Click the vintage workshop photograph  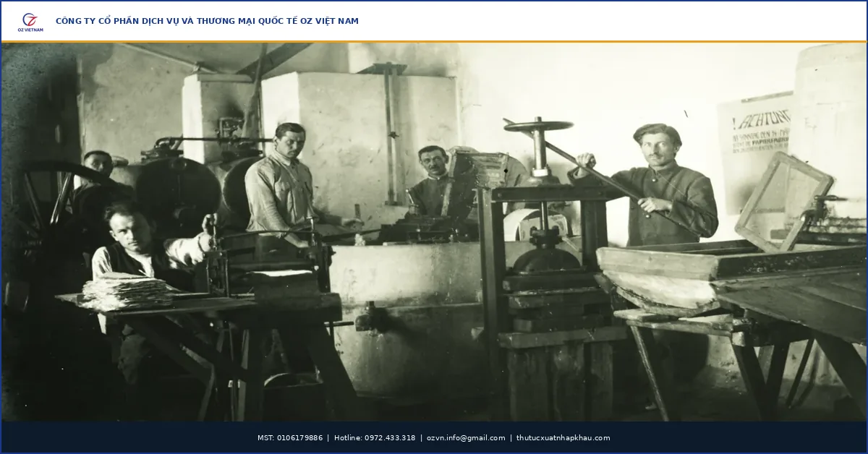(x=434, y=232)
